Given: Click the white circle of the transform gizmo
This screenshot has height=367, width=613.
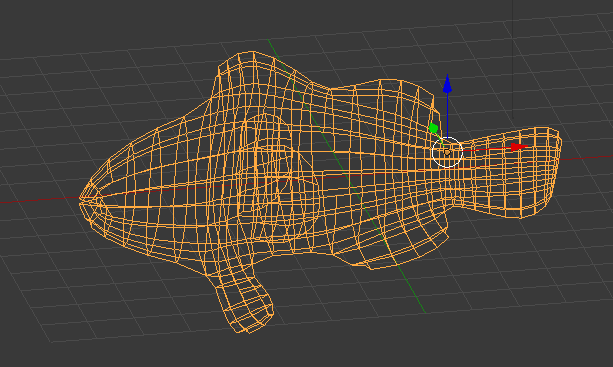Looking at the screenshot, I should pos(448,152).
